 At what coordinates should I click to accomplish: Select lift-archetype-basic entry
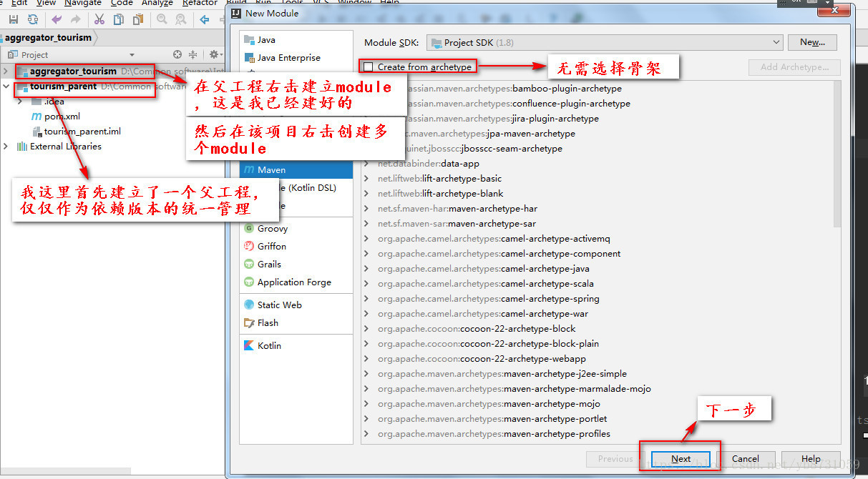[439, 179]
